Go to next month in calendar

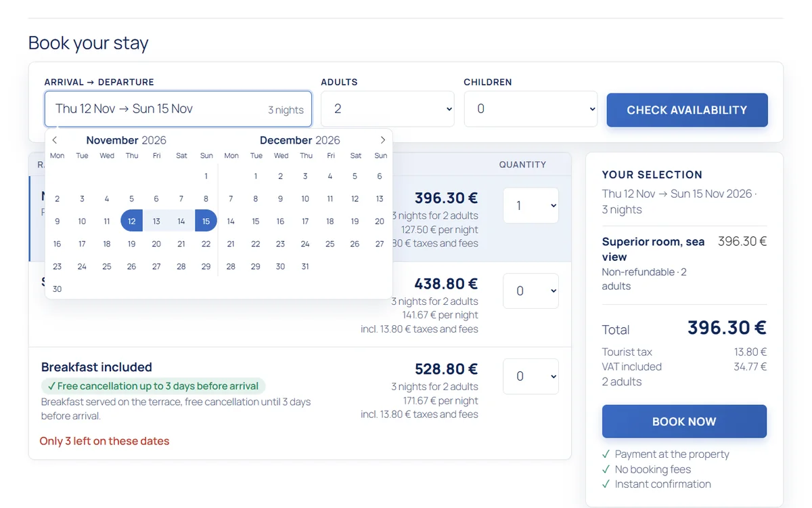(382, 140)
